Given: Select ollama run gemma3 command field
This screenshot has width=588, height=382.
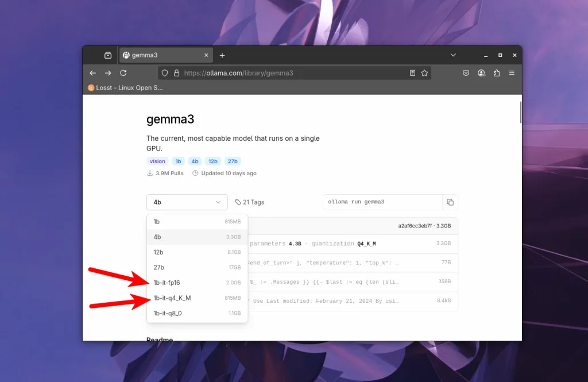Looking at the screenshot, I should point(382,202).
